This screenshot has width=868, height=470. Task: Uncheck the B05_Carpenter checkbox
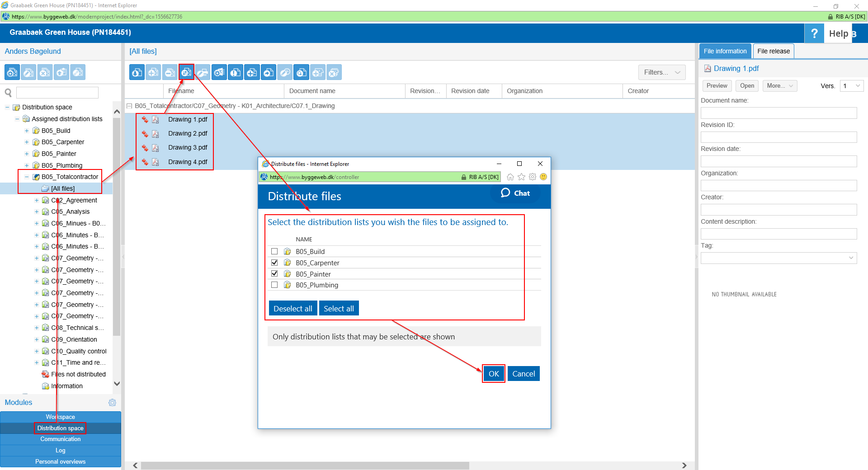pyautogui.click(x=274, y=263)
